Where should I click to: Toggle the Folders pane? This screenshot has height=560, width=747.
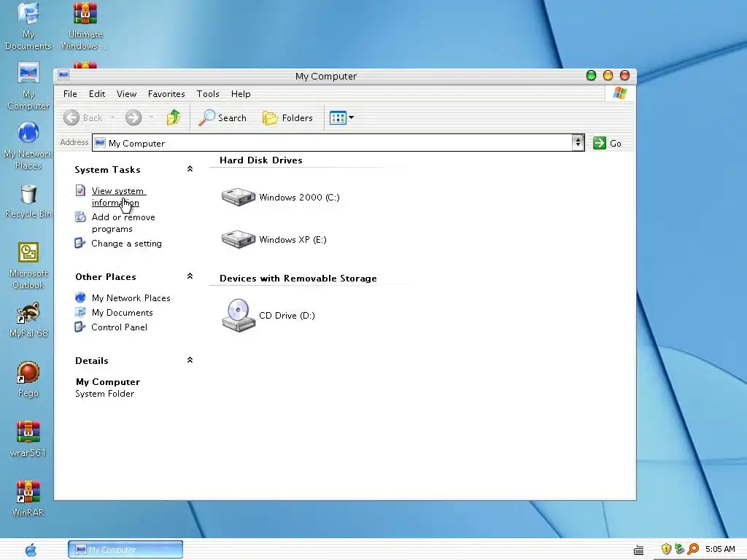[287, 117]
